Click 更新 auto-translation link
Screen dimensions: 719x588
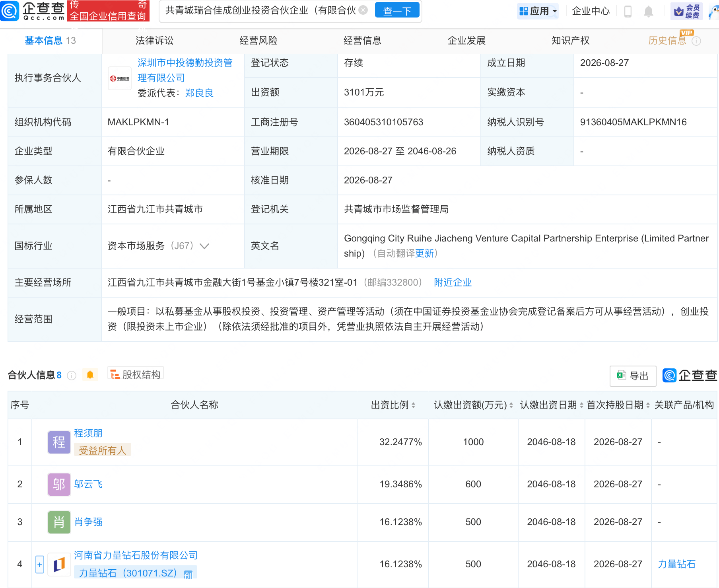click(x=424, y=253)
